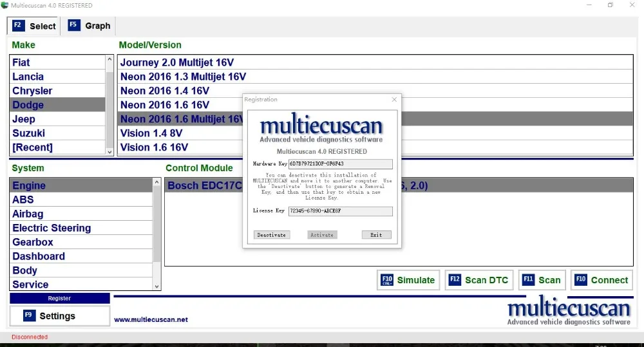The height and width of the screenshot is (347, 644).
Task: Click the F5 key icon on Graph tab
Action: (74, 25)
